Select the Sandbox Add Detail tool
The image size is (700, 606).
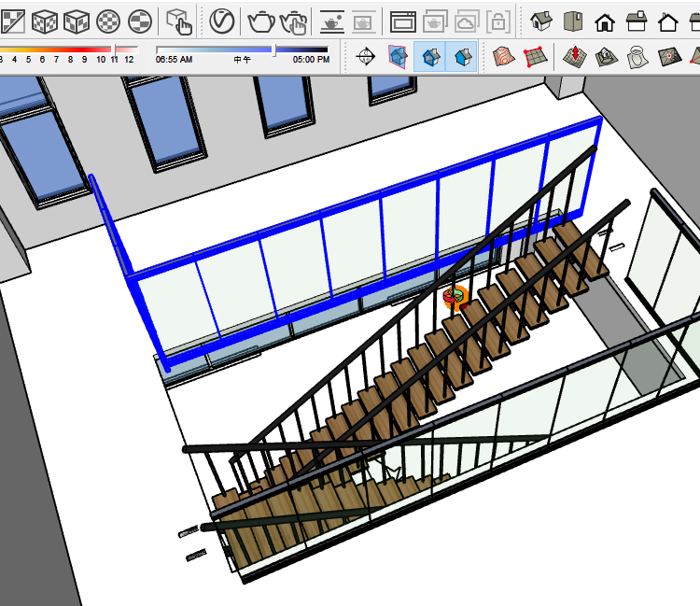[x=669, y=57]
